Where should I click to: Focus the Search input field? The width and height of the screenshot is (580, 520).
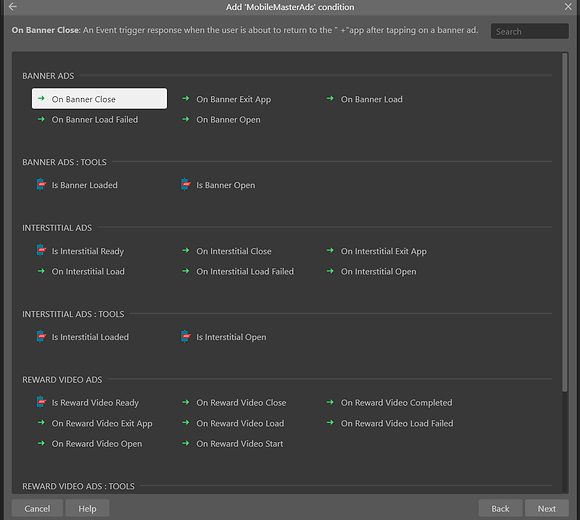tap(530, 31)
